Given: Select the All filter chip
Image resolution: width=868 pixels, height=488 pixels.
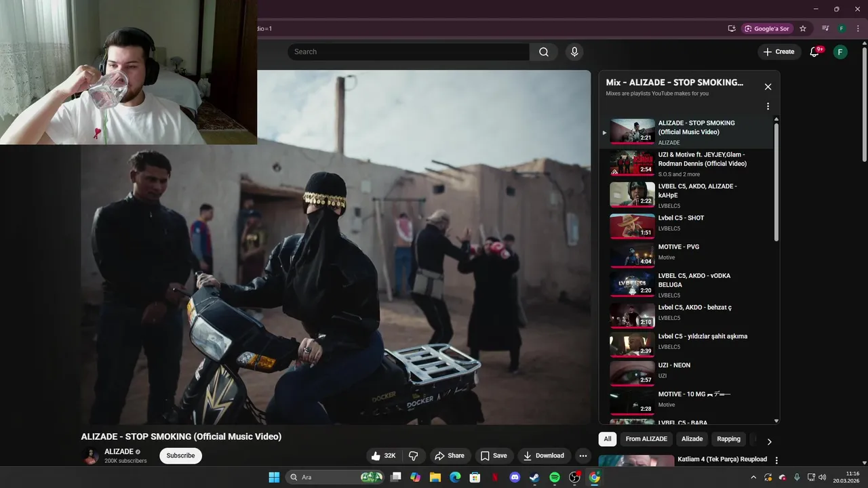Looking at the screenshot, I should [608, 439].
